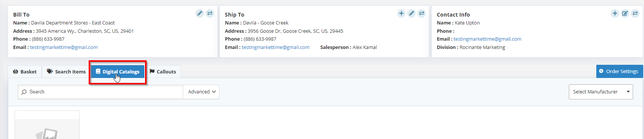Focus the catalog Search field
Viewport: 644px width, 139px height.
(100, 92)
